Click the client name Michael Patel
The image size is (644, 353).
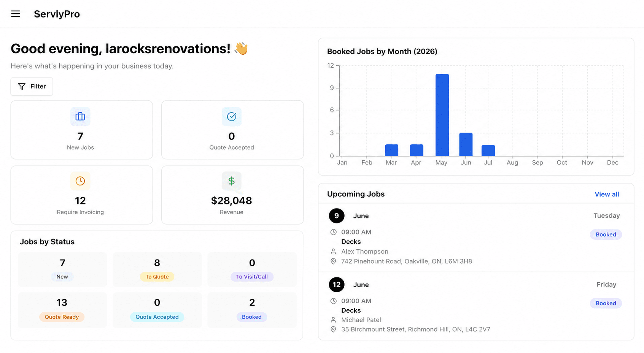pyautogui.click(x=361, y=320)
